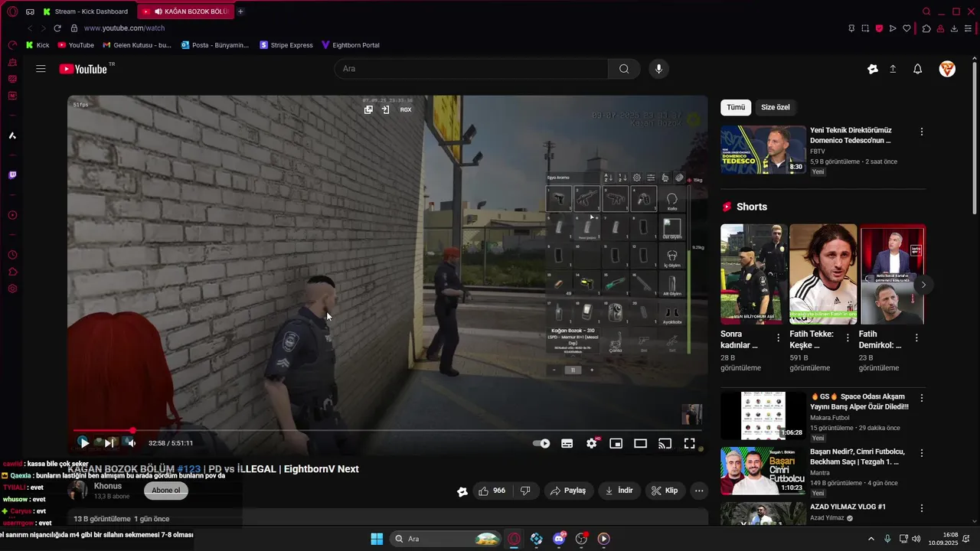The height and width of the screenshot is (551, 980).
Task: Open the Opera GX menu logo
Action: [12, 11]
